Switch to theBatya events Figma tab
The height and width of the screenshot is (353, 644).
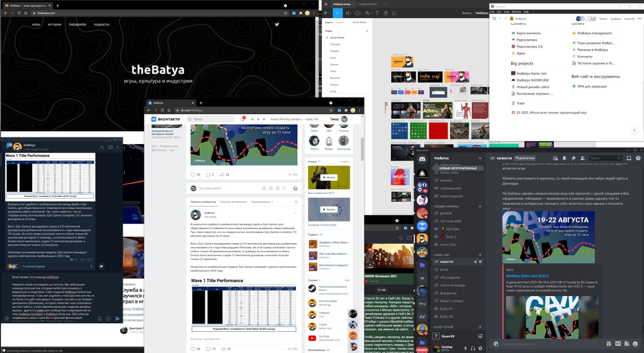367,4
